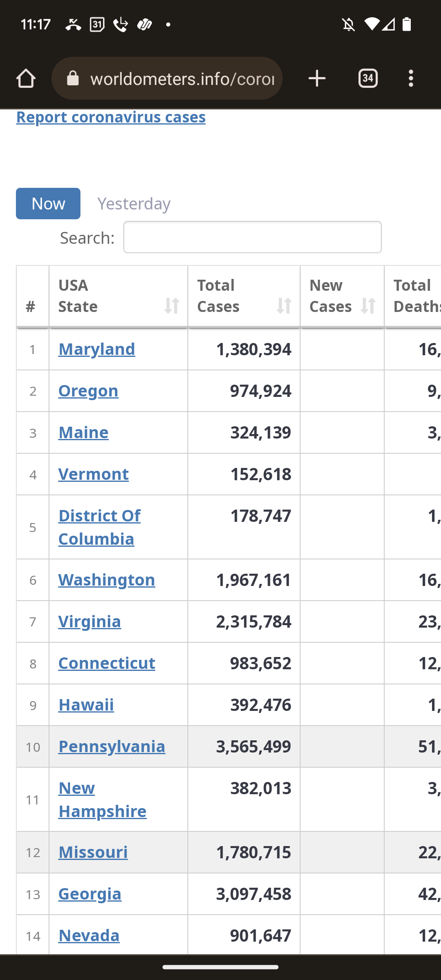Sort table by Total Cases arrows

(284, 306)
